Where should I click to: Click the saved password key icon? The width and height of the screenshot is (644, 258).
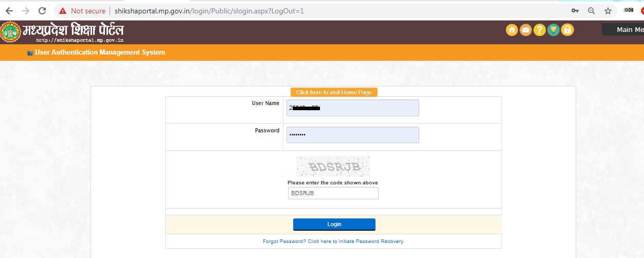click(575, 10)
